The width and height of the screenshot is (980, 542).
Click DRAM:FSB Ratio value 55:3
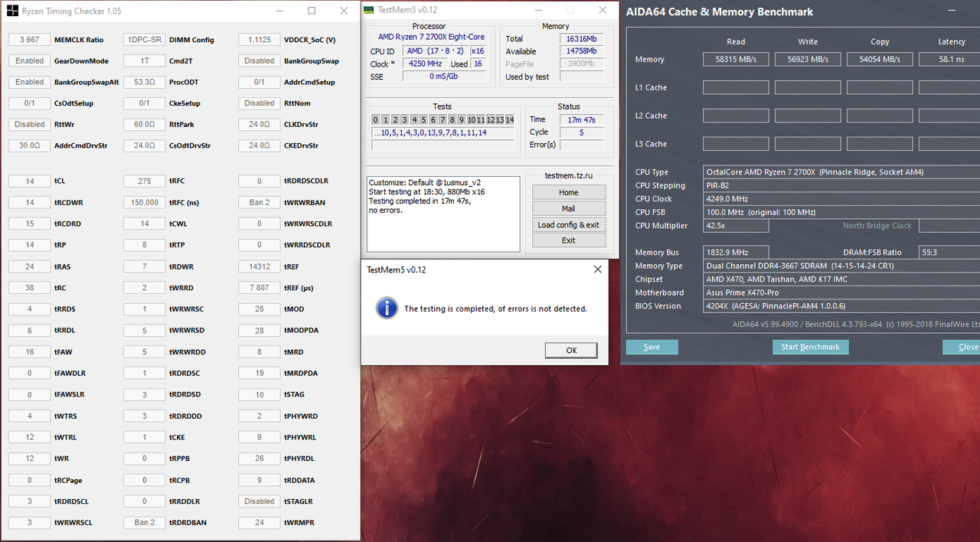(949, 253)
